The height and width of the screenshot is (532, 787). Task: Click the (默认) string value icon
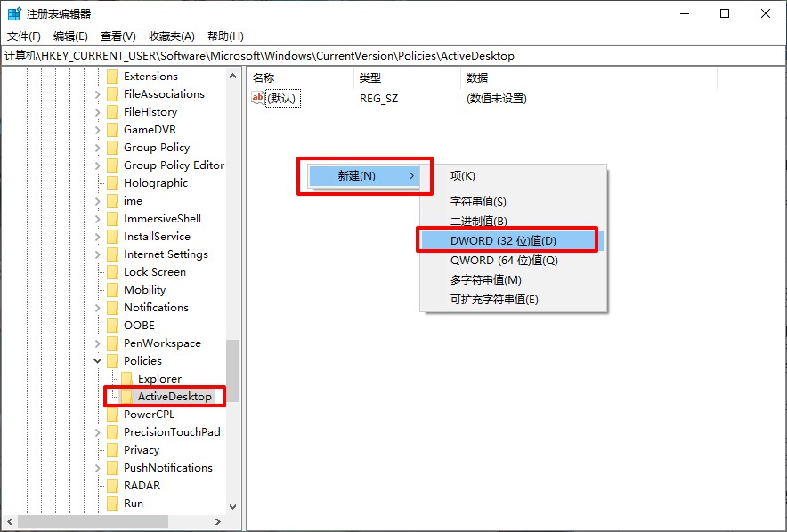[258, 99]
